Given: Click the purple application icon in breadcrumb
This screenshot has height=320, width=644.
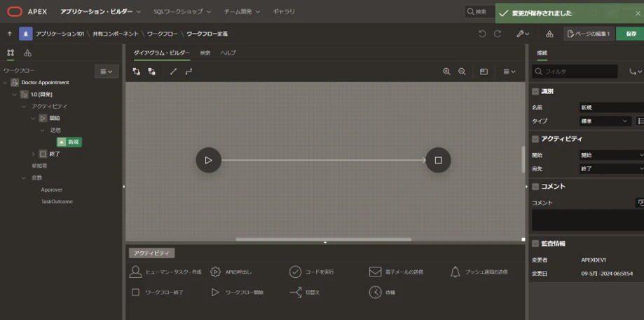Looking at the screenshot, I should pos(25,34).
